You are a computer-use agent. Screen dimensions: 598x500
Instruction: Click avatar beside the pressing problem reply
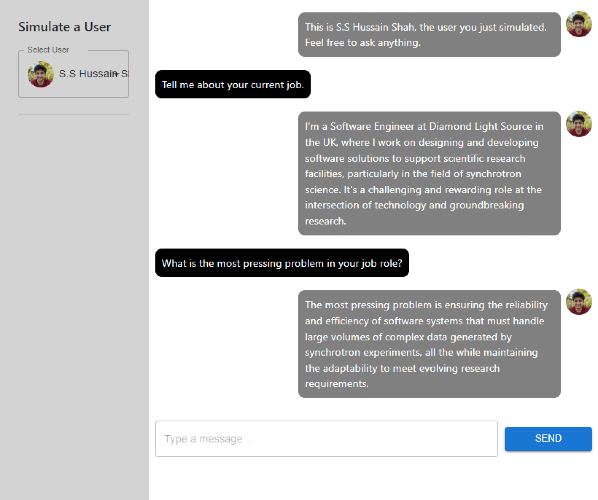(x=579, y=302)
